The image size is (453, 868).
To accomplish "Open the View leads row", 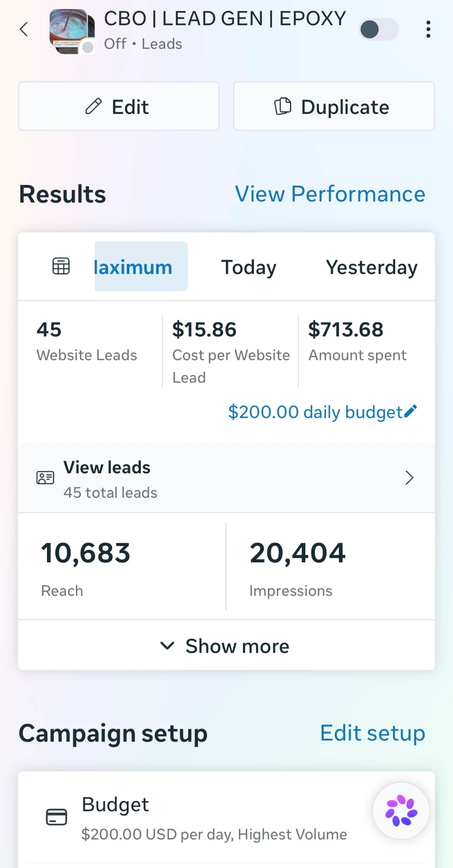I will point(226,478).
